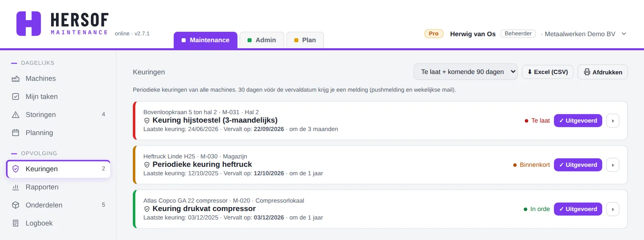Image resolution: width=644 pixels, height=240 pixels.
Task: Click the Pro badge
Action: click(x=434, y=34)
